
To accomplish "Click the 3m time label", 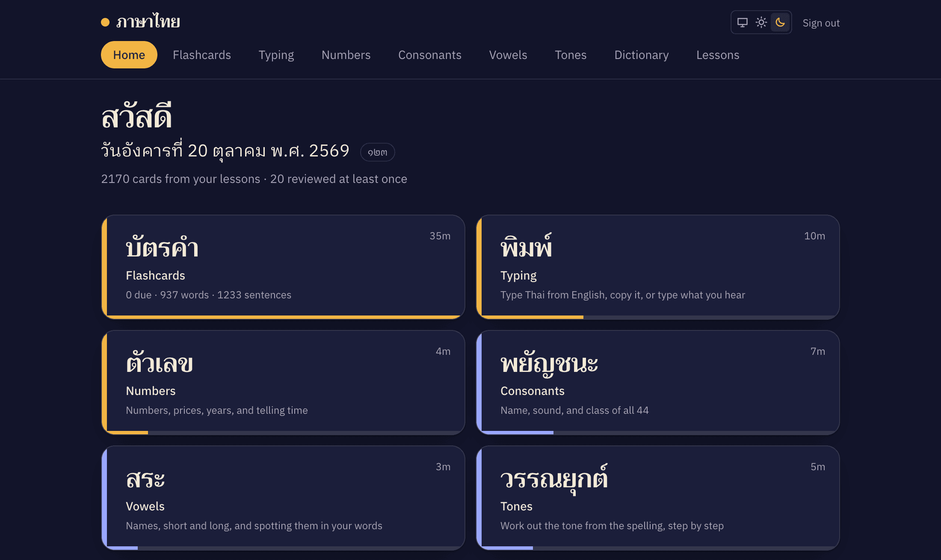I will pyautogui.click(x=443, y=467).
